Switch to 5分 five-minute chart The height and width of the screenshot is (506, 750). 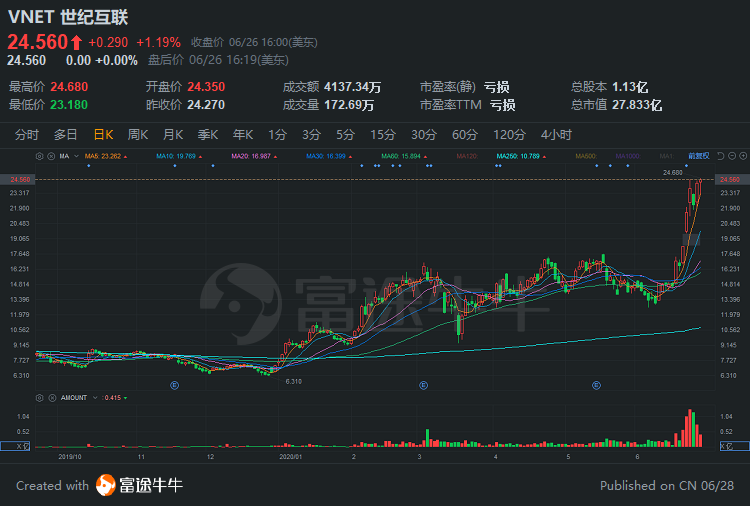click(x=345, y=135)
